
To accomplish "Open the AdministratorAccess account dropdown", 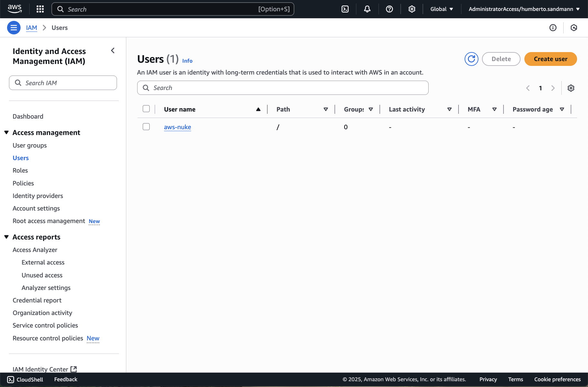I will click(x=524, y=9).
